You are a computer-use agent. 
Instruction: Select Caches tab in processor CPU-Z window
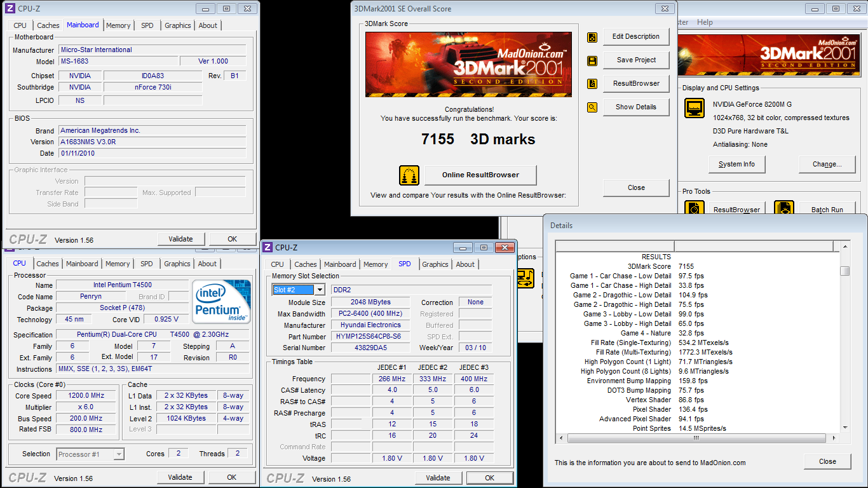47,264
